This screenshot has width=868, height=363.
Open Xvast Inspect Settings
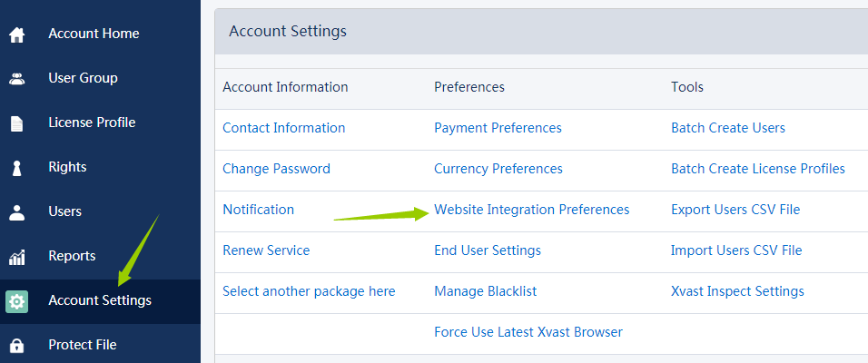coord(737,291)
